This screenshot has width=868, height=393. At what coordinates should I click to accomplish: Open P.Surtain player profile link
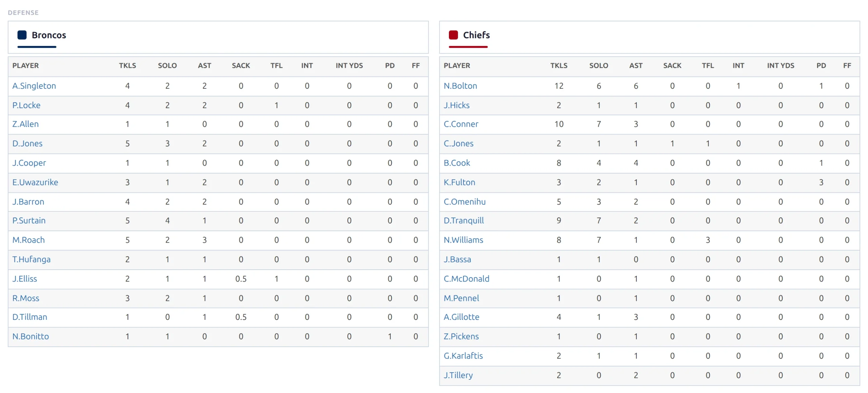(x=29, y=221)
